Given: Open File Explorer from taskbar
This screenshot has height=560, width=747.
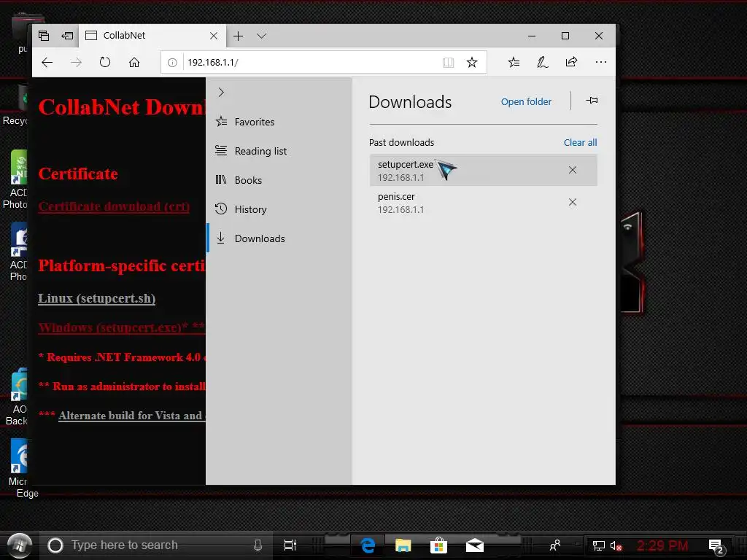Looking at the screenshot, I should 403,545.
